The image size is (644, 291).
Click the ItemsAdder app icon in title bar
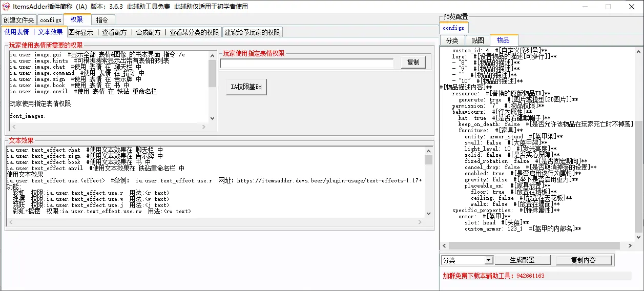coord(6,7)
